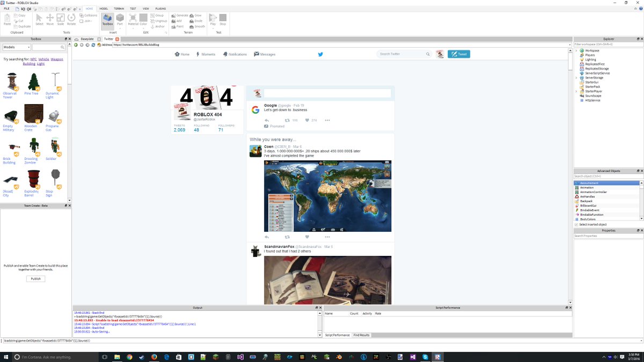Click the Vehicle search suggestion link
The width and height of the screenshot is (644, 362).
(43, 59)
